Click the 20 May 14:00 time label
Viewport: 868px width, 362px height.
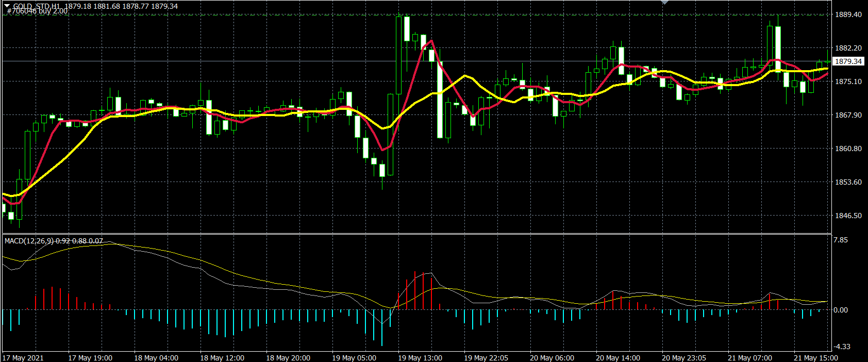click(x=618, y=357)
